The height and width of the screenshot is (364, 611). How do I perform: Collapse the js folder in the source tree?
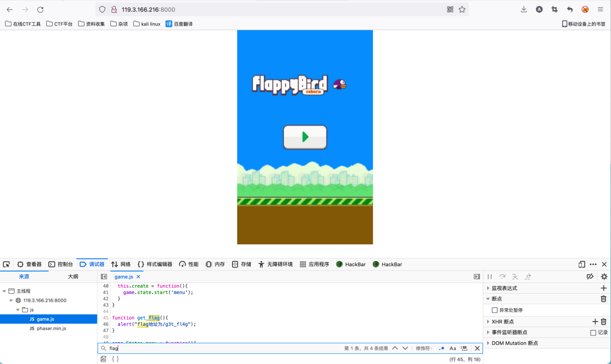[18, 310]
